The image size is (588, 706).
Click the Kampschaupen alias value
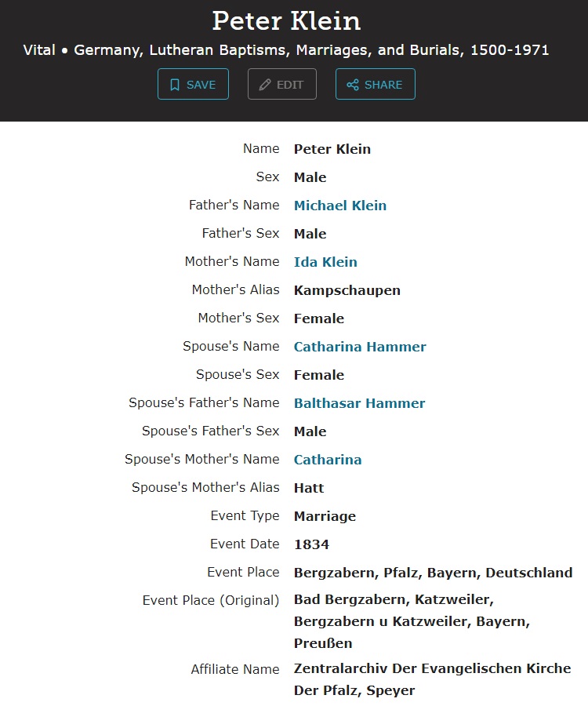pyautogui.click(x=347, y=290)
